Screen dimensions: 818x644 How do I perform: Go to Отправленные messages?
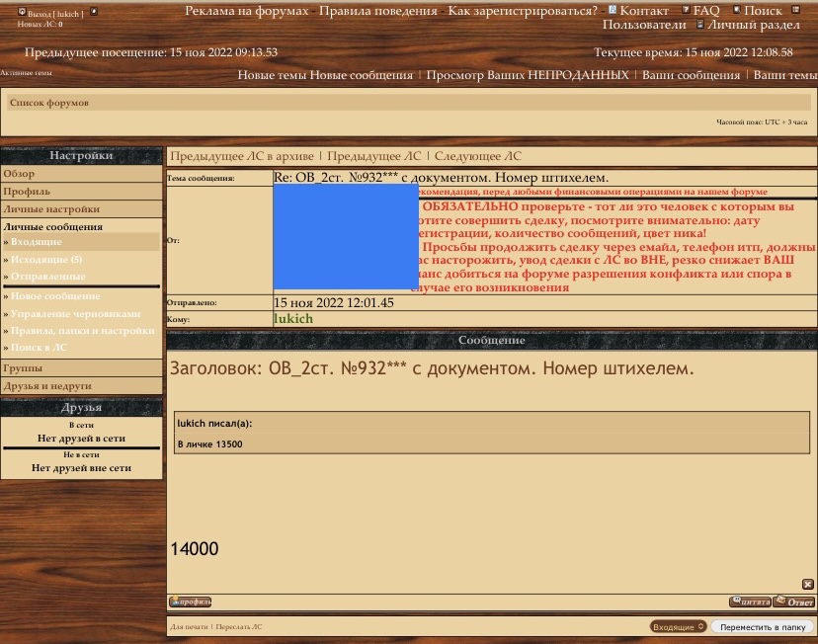[47, 277]
